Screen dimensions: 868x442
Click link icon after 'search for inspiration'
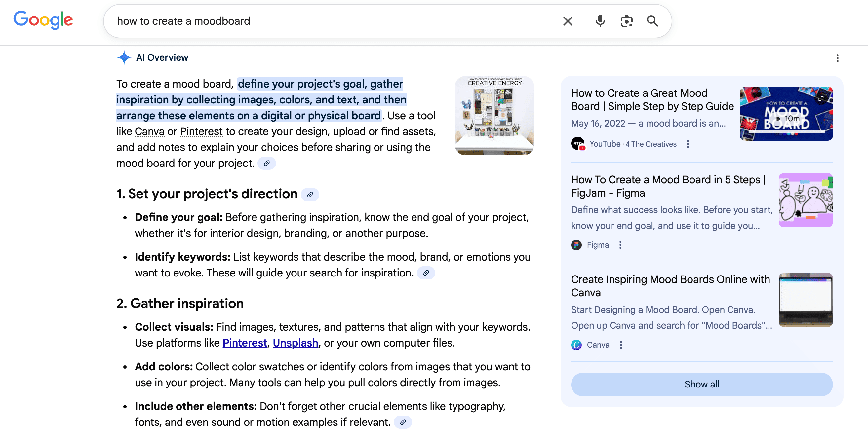point(426,273)
